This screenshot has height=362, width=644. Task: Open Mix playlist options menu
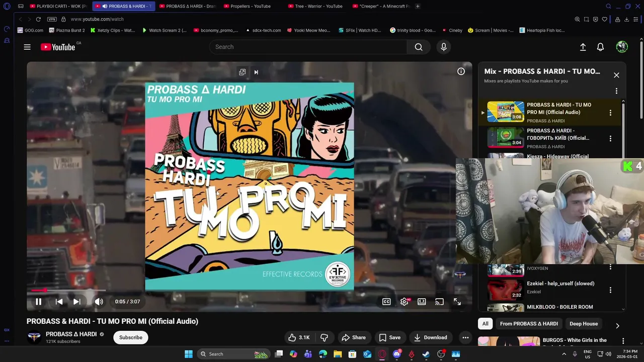click(616, 91)
